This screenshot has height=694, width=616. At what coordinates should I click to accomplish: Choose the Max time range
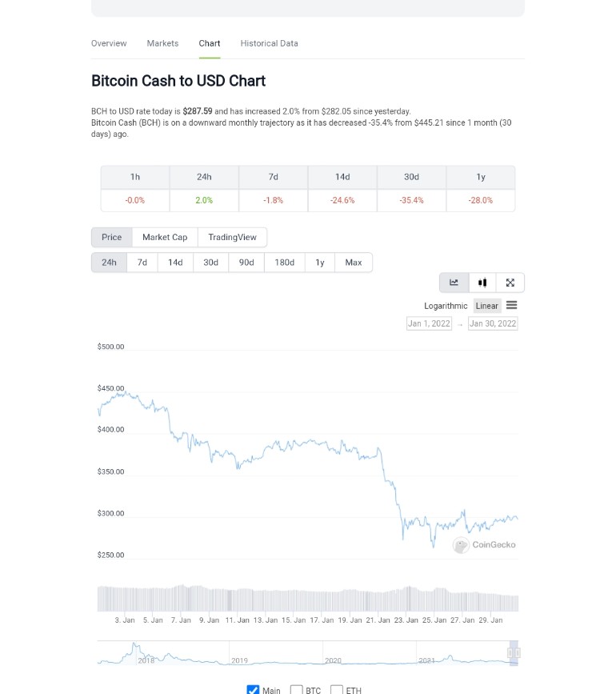354,263
